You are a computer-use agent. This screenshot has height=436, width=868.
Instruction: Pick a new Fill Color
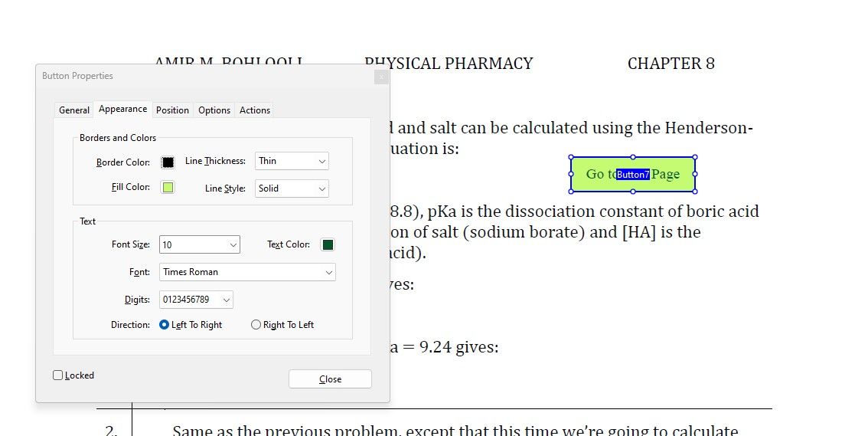pyautogui.click(x=168, y=188)
